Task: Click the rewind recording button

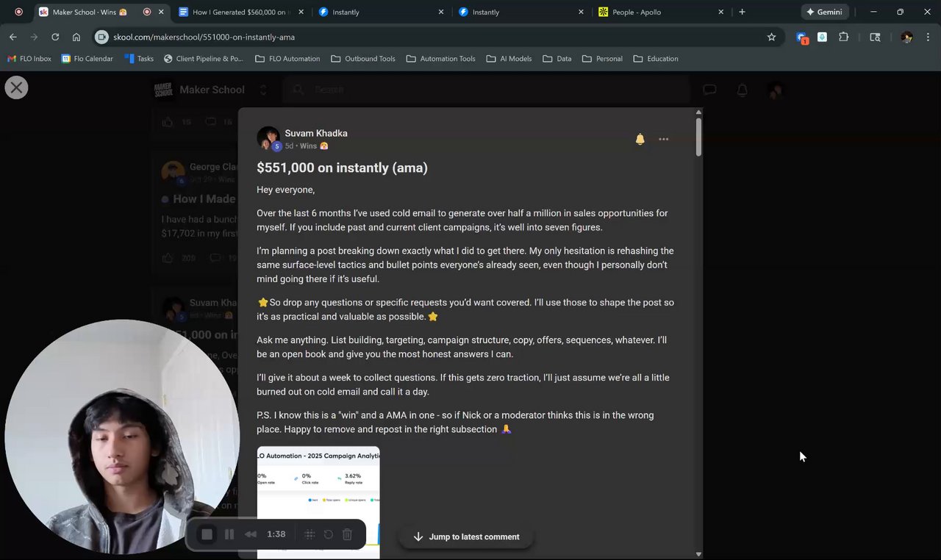Action: point(251,534)
